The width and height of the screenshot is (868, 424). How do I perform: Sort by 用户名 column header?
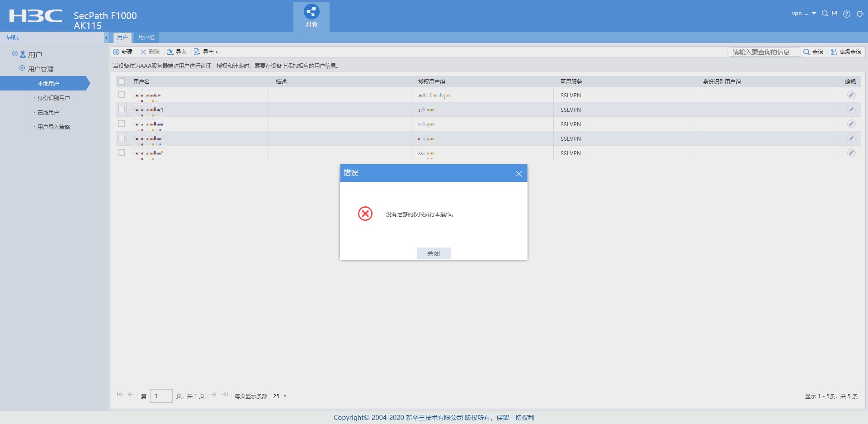142,82
